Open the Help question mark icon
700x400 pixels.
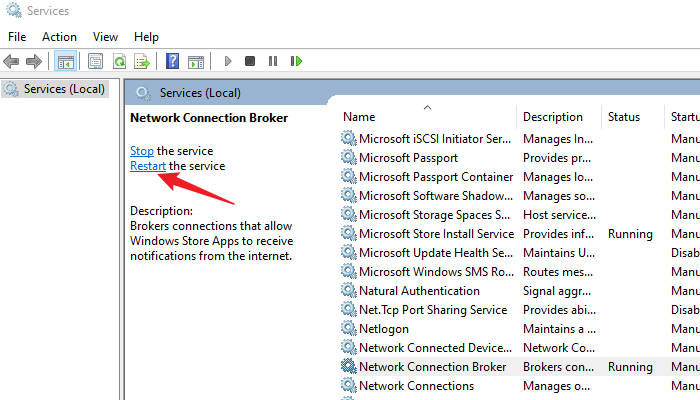[x=172, y=61]
